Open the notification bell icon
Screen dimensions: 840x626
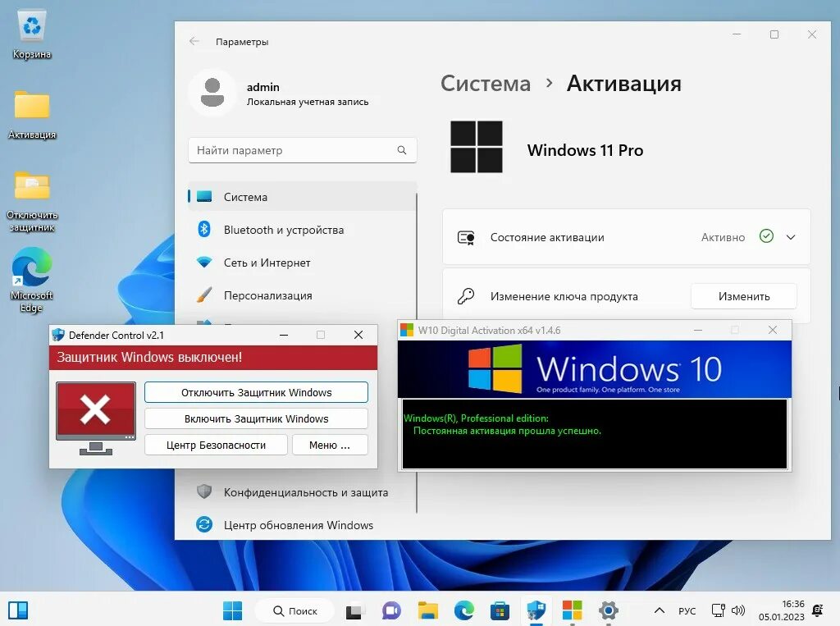[x=818, y=610]
